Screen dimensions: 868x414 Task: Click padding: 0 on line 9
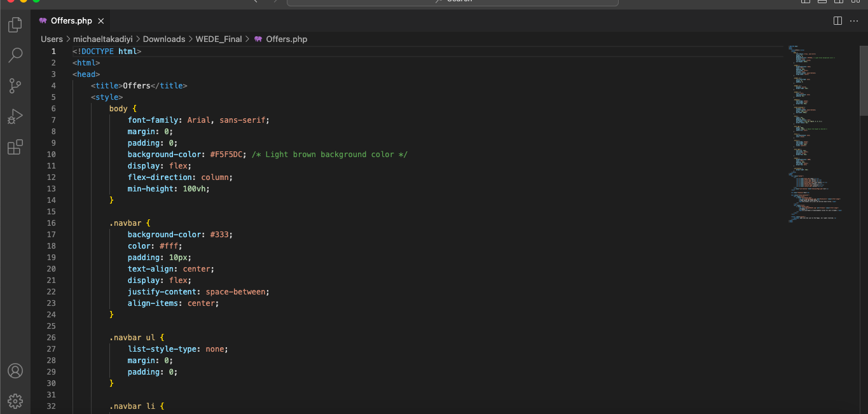click(x=153, y=143)
